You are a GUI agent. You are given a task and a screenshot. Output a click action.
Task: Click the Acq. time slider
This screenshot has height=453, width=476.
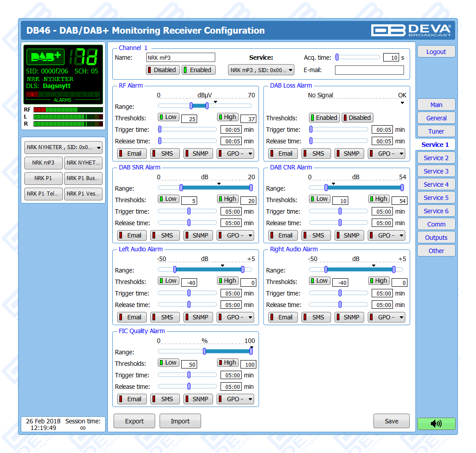pyautogui.click(x=358, y=57)
